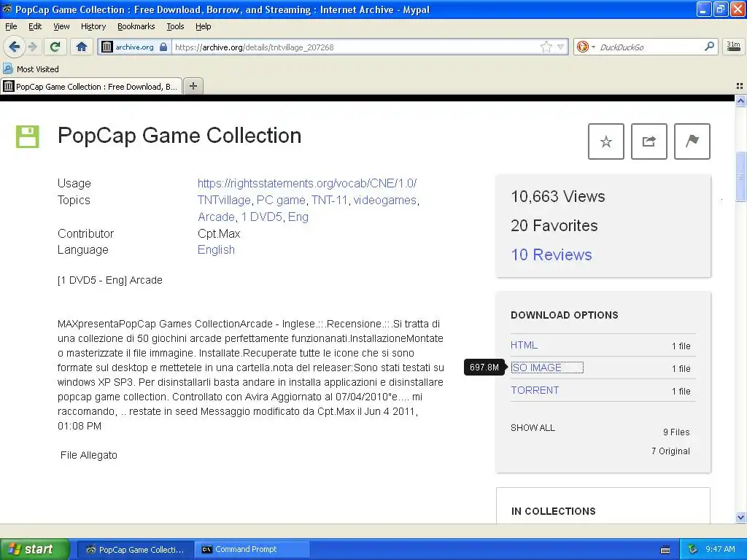This screenshot has width=747, height=560.
Task: Open the Eng topic link
Action: [x=298, y=217]
